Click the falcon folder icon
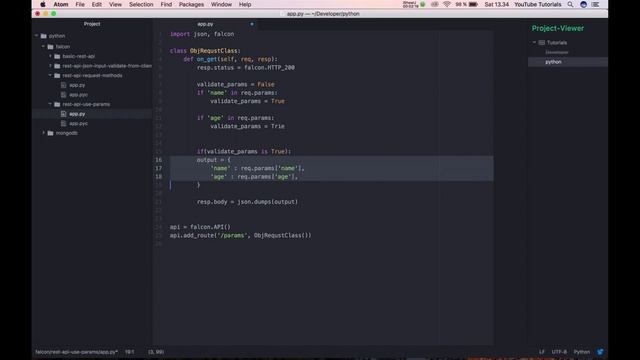 51,47
